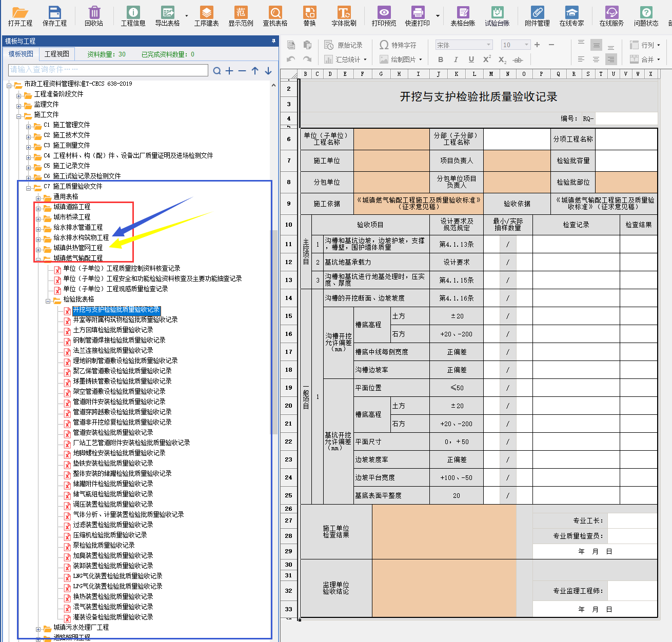This screenshot has height=642, width=672.
Task: Click the copy icon in editor toolbar
Action: 291,45
